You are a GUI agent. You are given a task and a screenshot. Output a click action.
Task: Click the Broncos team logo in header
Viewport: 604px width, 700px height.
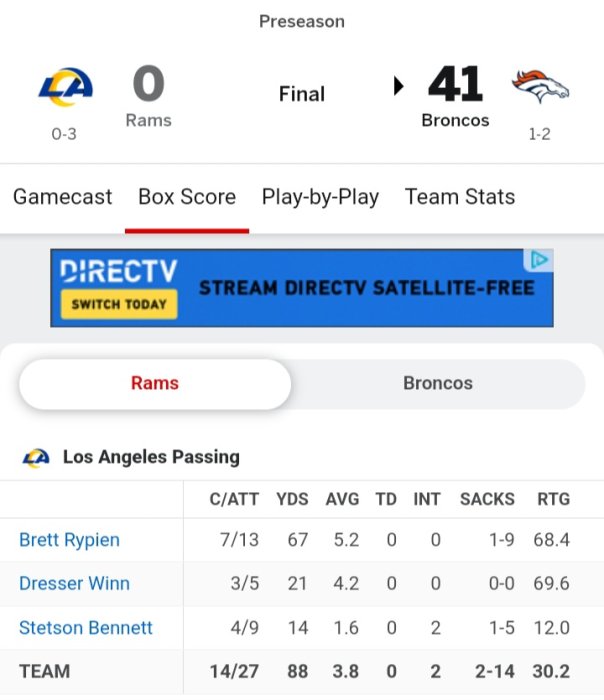click(x=540, y=87)
